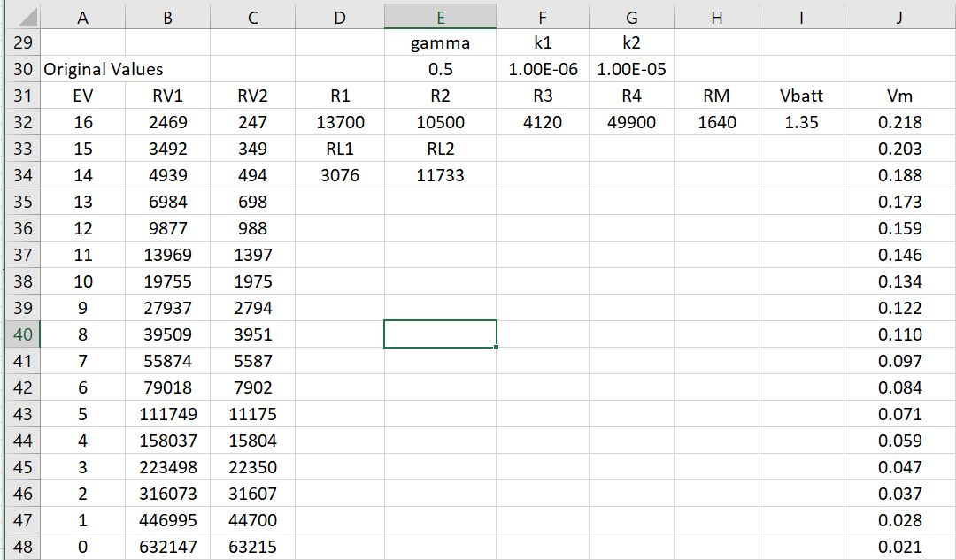
Task: Select the RV1 value 632147
Action: click(167, 547)
